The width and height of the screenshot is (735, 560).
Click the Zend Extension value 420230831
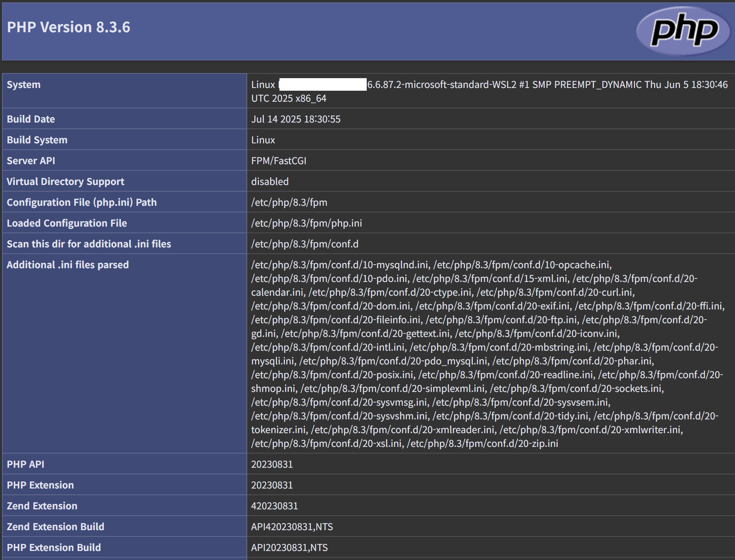(274, 506)
